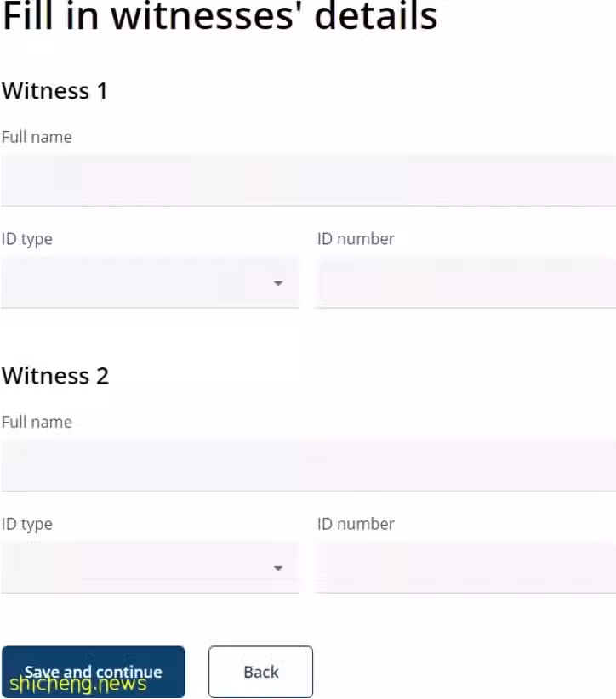Click the Fill in witnesses' details title
The width and height of the screenshot is (616, 699).
tap(220, 16)
